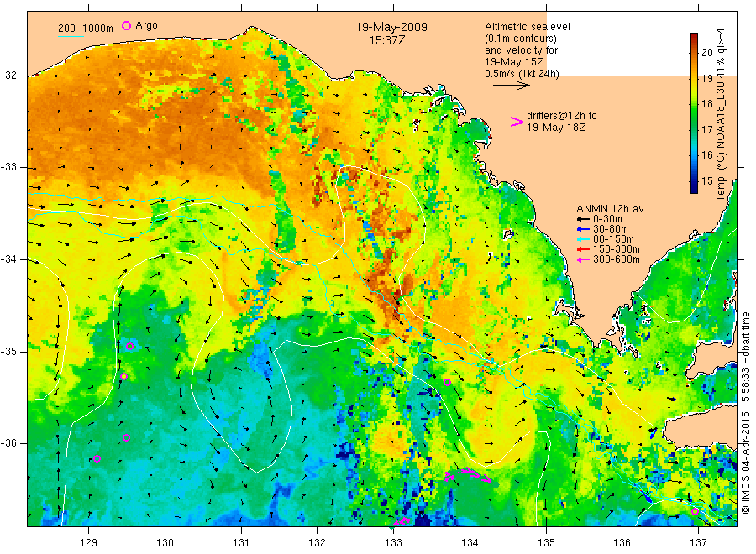The width and height of the screenshot is (756, 554).
Task: Click the '0.5m/s (1kt 24h)' scale text
Action: [x=522, y=74]
